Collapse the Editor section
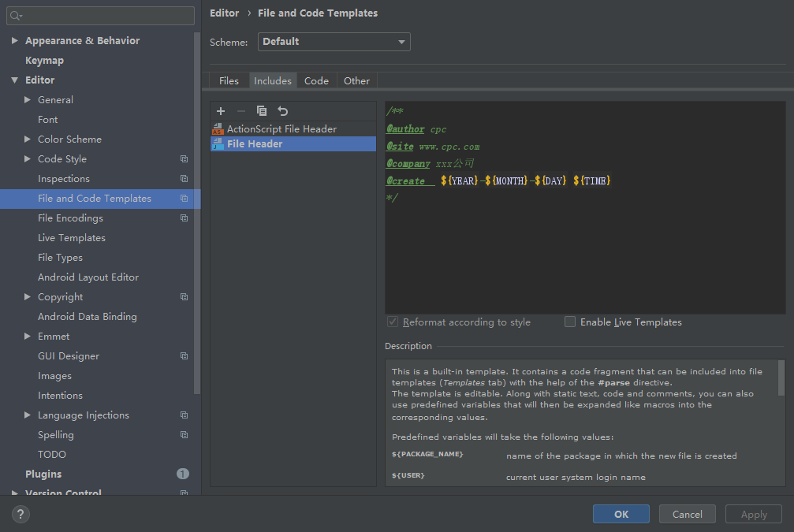The width and height of the screenshot is (794, 532). [15, 80]
